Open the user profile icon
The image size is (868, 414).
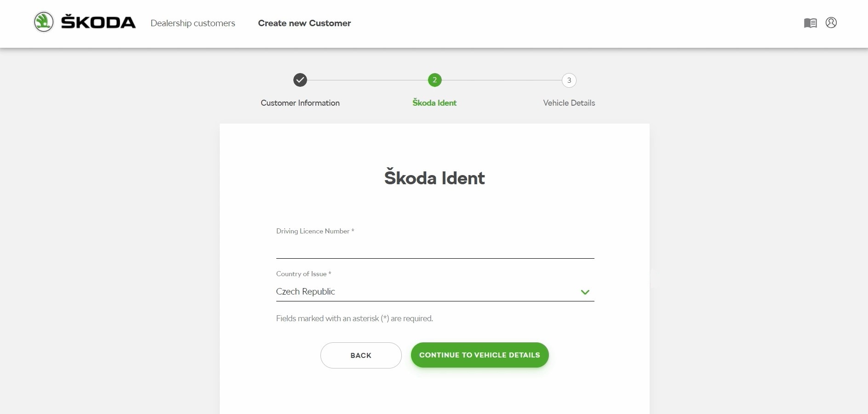[x=831, y=23]
